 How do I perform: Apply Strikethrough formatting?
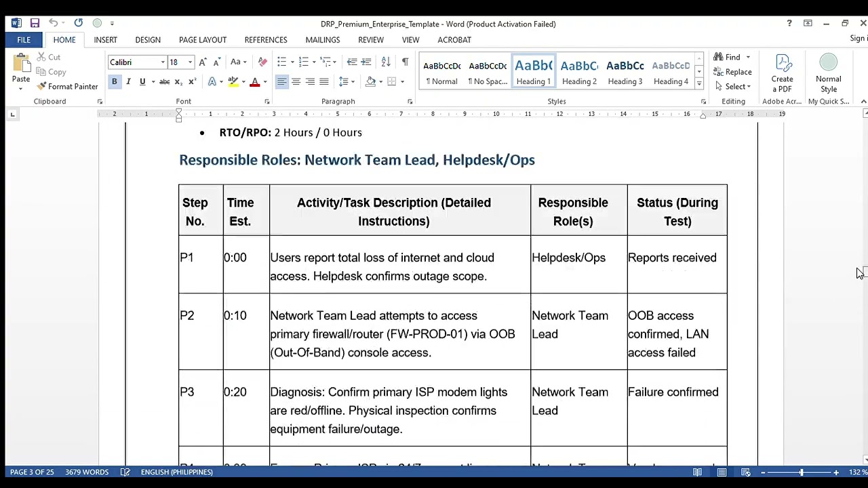click(164, 82)
